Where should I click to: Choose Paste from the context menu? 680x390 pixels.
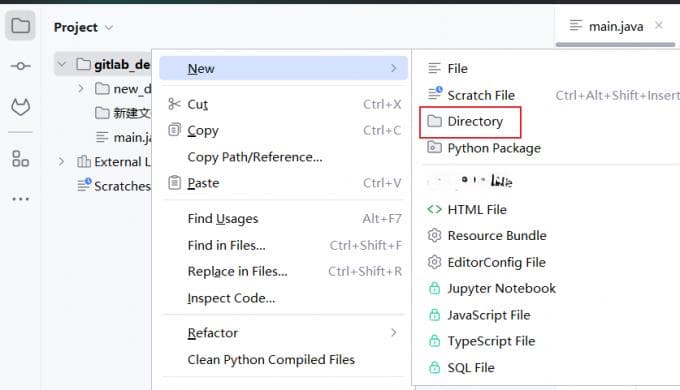[x=284, y=183]
